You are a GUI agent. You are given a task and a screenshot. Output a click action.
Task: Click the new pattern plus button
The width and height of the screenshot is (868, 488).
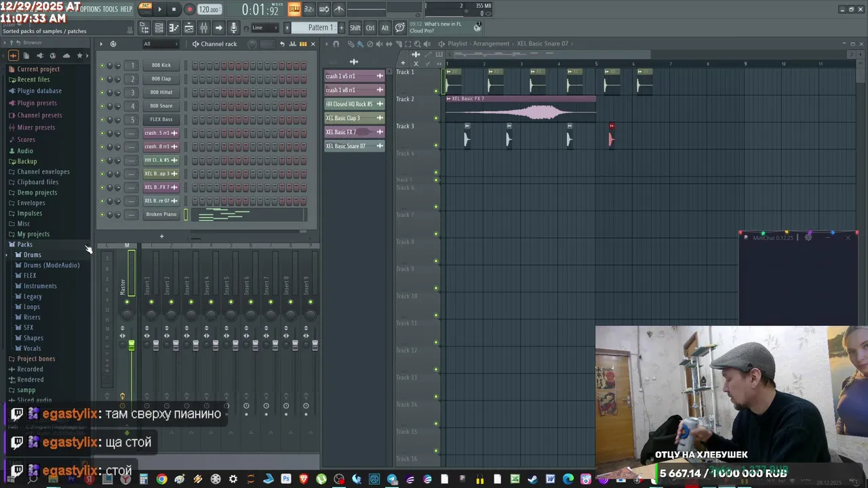[x=341, y=28]
